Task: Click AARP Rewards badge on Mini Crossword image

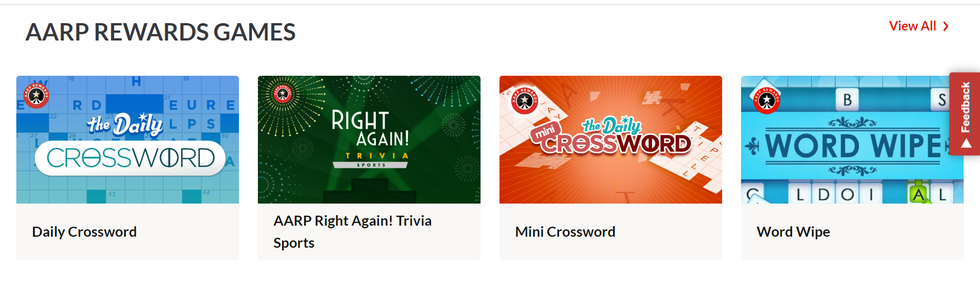Action: coord(524,100)
